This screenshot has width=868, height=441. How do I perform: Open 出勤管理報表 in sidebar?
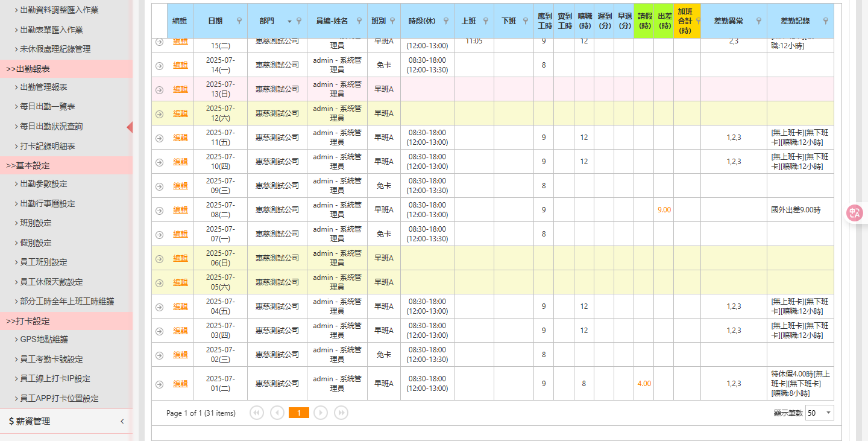43,87
